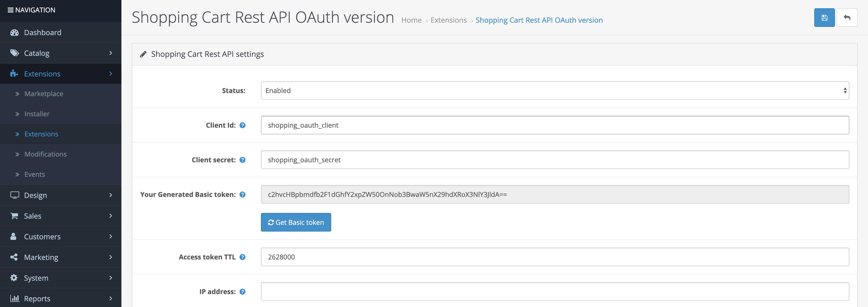Open the Modifications submenu item
This screenshot has height=307, width=868.
45,154
